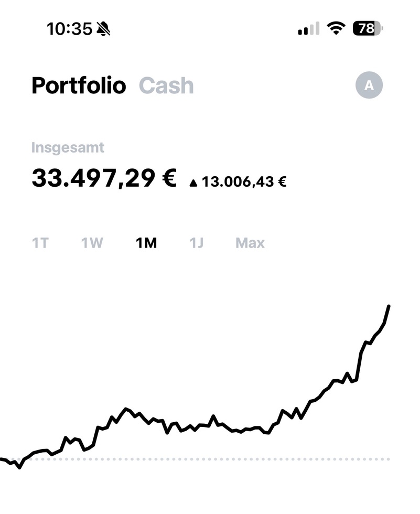Select the 1T time range
The height and width of the screenshot is (514, 420).
[40, 243]
